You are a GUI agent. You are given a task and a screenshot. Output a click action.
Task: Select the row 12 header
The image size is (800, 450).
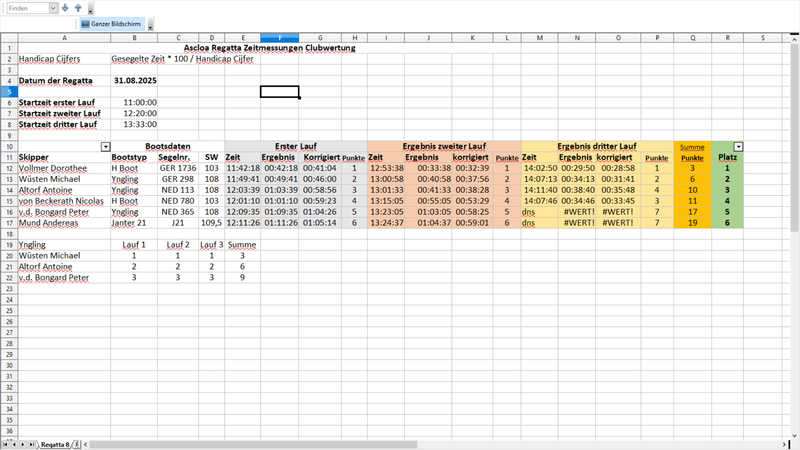(x=9, y=168)
